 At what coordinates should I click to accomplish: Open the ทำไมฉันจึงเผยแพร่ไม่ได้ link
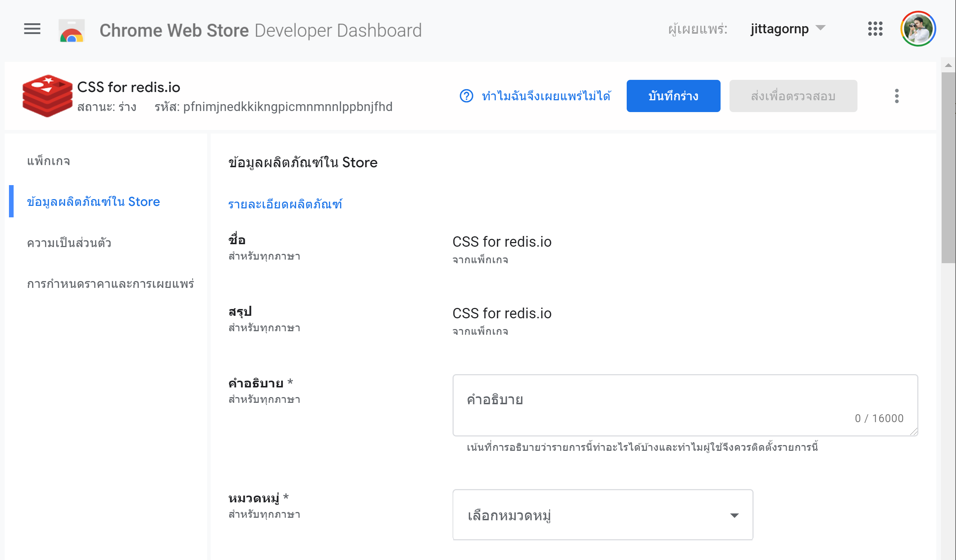click(546, 96)
